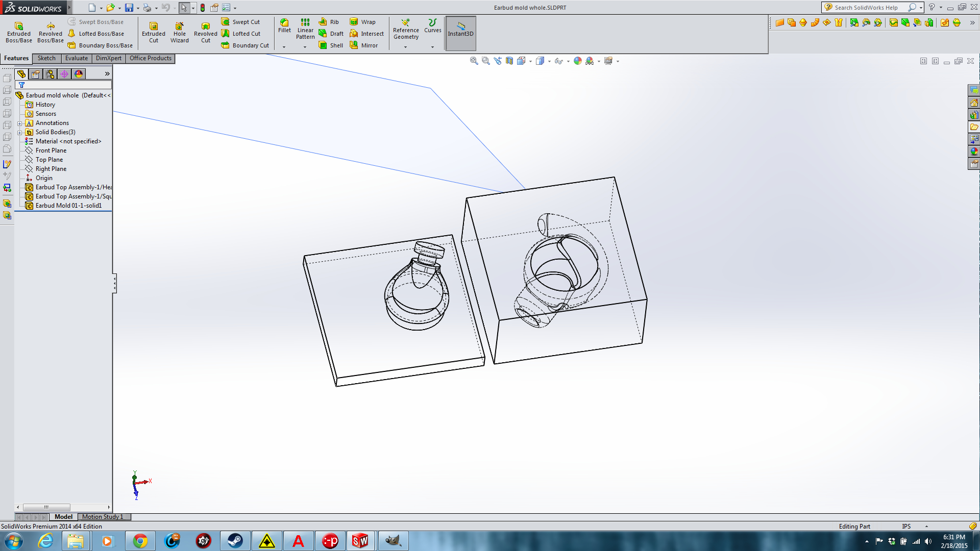Switch to the Sketch tab
This screenshot has width=980, height=551.
click(x=46, y=59)
